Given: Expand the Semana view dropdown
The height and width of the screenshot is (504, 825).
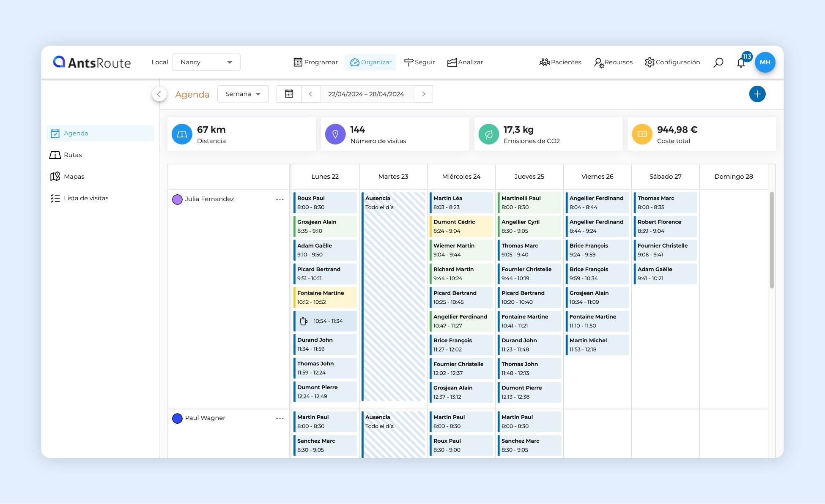Looking at the screenshot, I should (x=243, y=94).
